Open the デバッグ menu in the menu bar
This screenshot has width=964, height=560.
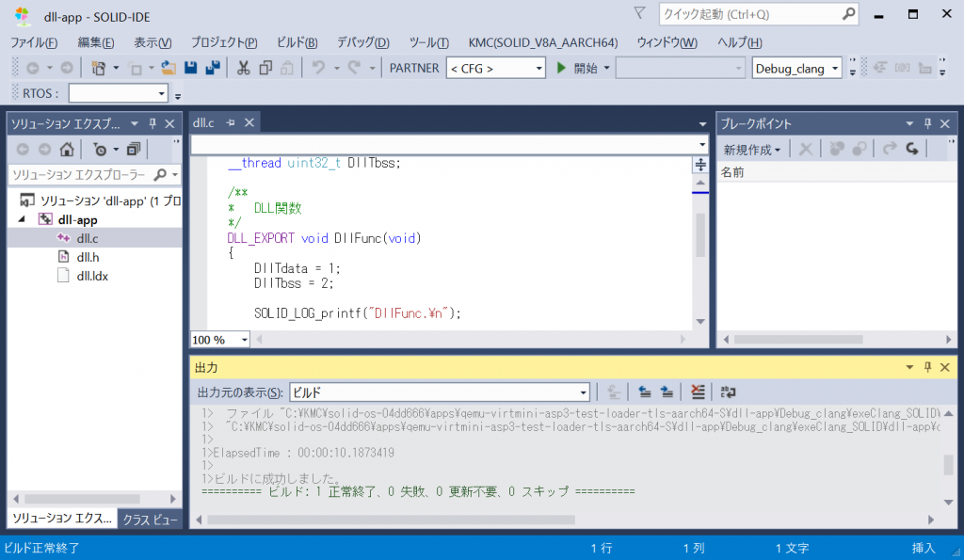click(363, 42)
